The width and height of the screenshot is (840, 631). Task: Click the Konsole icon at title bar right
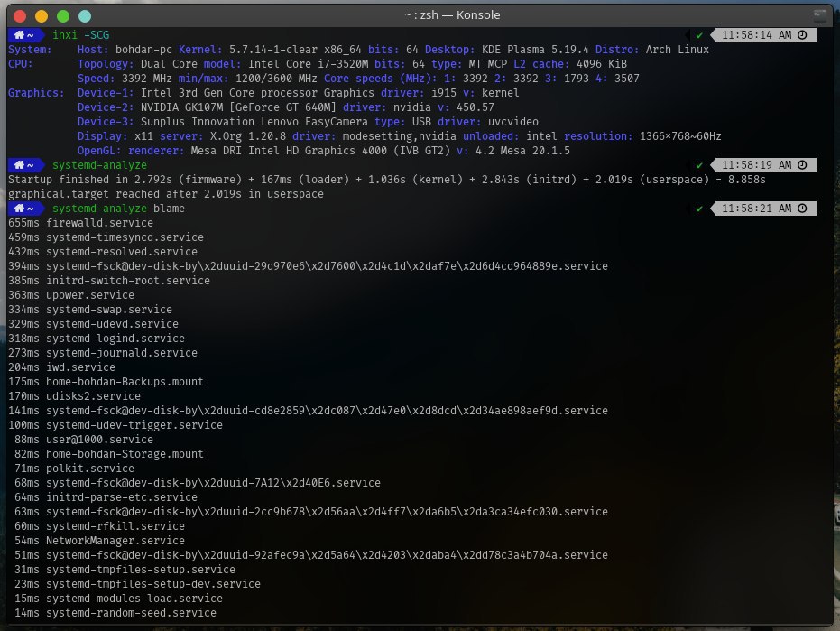(819, 15)
